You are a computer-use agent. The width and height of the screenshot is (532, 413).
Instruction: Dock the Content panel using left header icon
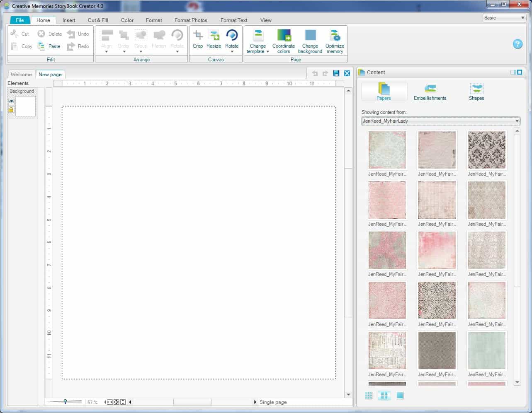513,72
